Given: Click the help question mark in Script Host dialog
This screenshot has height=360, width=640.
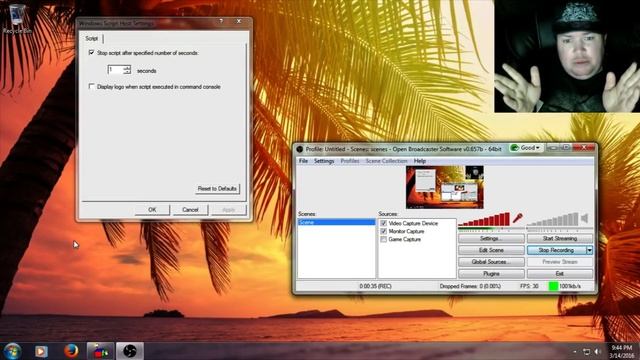Looking at the screenshot, I should click(x=221, y=21).
